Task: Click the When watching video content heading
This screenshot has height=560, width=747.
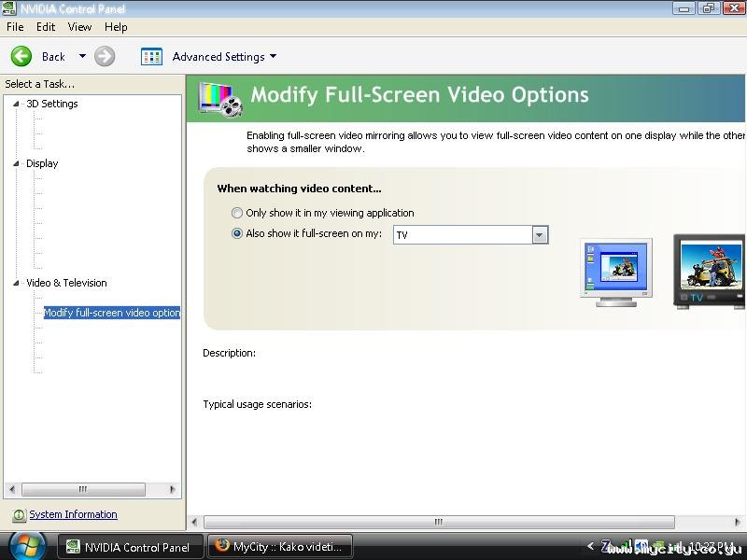Action: (x=299, y=189)
